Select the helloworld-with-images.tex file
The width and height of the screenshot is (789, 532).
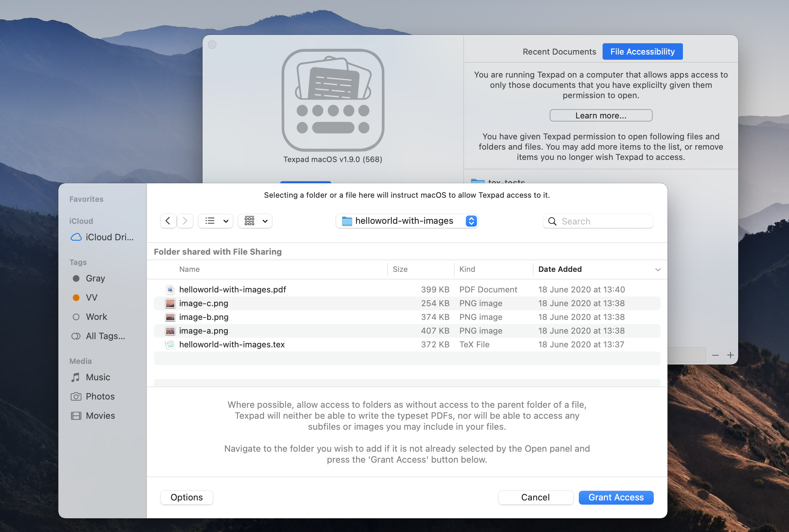coord(231,344)
